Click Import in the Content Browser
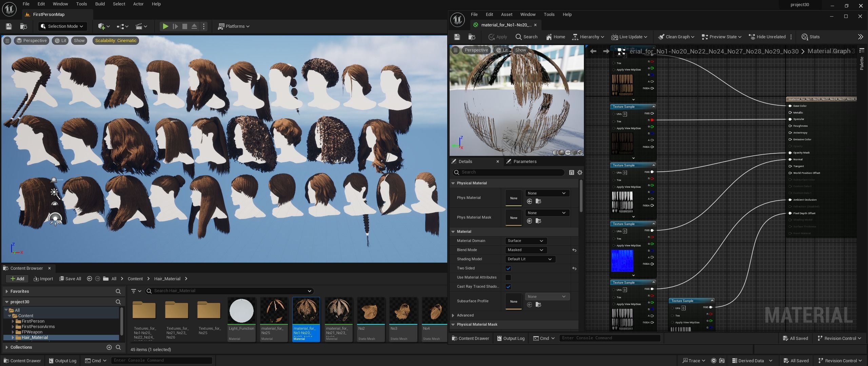 click(x=43, y=279)
